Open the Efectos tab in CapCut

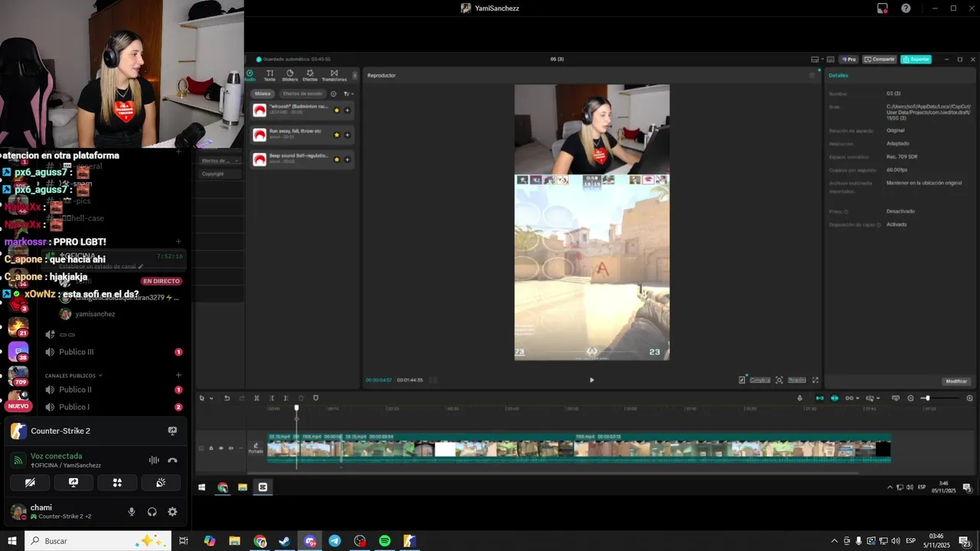(x=310, y=75)
